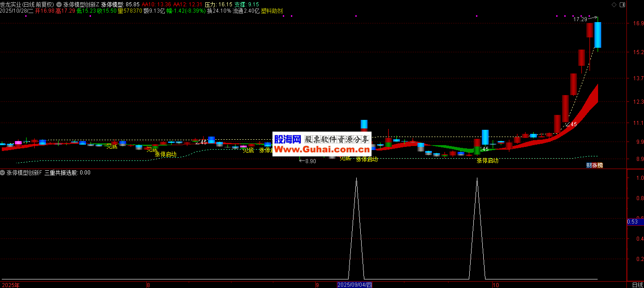Click the 10 month label on time axis
The image size is (644, 288).
[x=495, y=285]
